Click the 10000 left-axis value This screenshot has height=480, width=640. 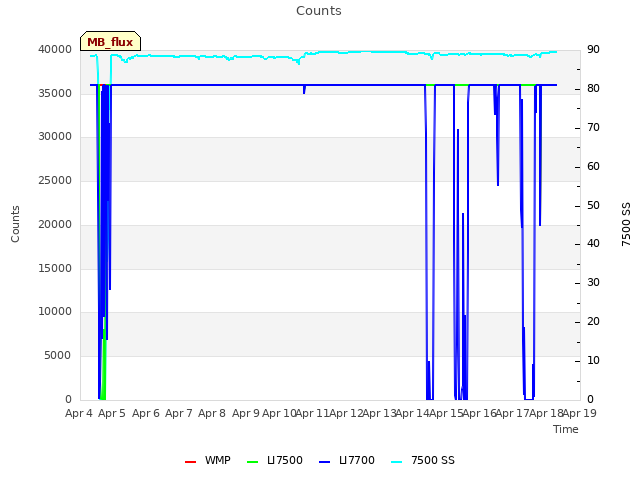[55, 312]
